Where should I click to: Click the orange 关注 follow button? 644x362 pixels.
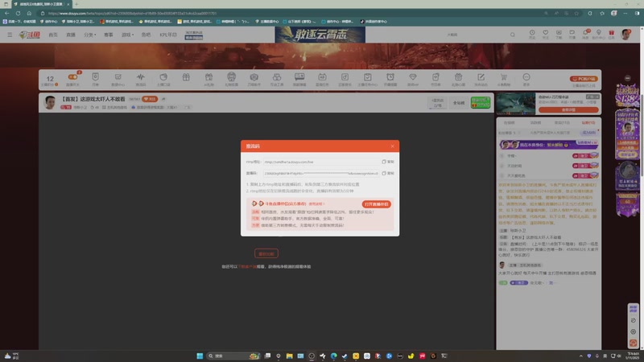click(x=150, y=99)
